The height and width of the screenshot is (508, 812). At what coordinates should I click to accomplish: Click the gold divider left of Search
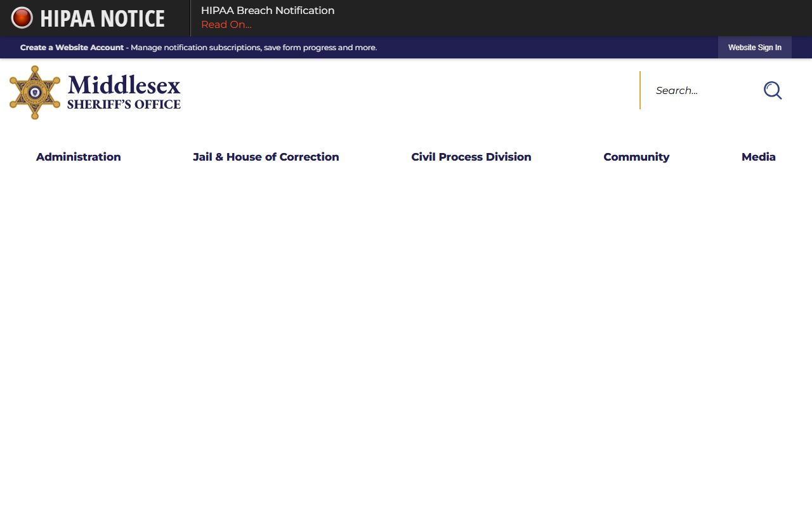point(640,90)
